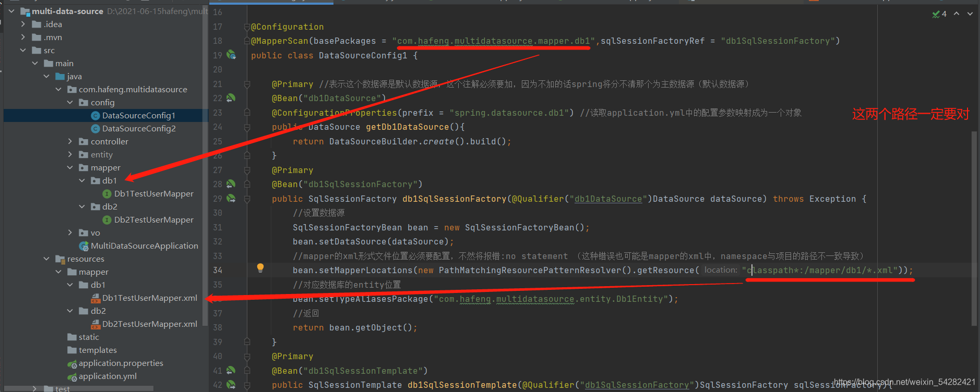Viewport: 980px width, 392px height.
Task: Fold getDb1DataSource method at line 21
Action: point(247,84)
